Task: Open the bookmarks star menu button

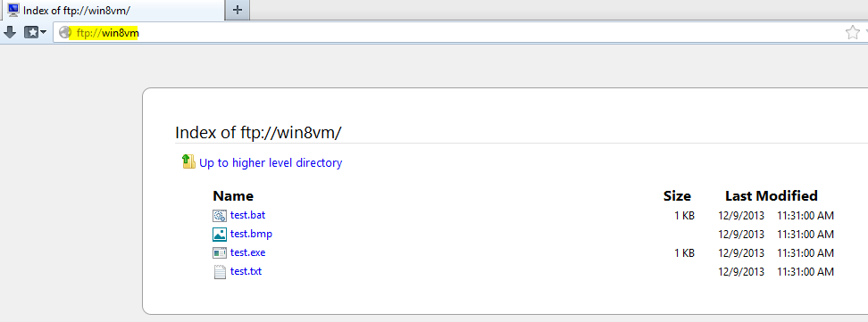Action: click(x=35, y=33)
